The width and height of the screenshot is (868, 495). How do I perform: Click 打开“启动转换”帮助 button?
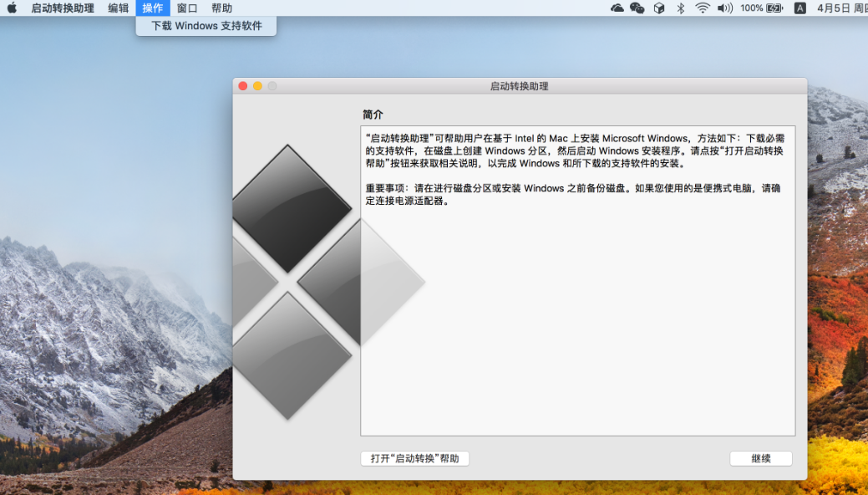click(414, 458)
